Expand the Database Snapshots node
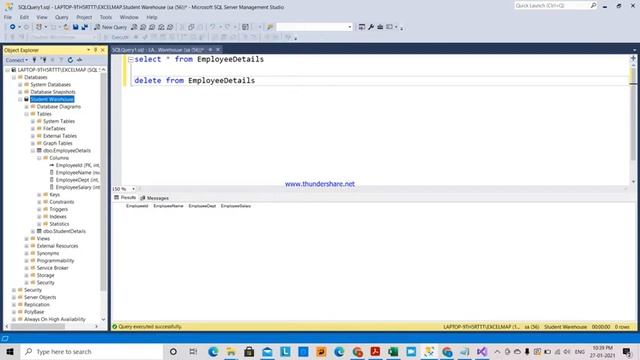The width and height of the screenshot is (640, 360). pos(20,92)
